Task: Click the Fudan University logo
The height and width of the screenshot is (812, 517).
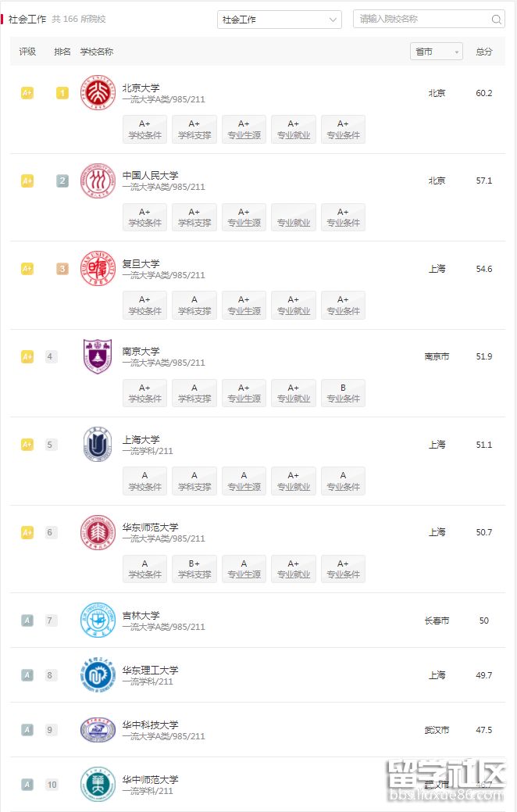Action: (98, 269)
